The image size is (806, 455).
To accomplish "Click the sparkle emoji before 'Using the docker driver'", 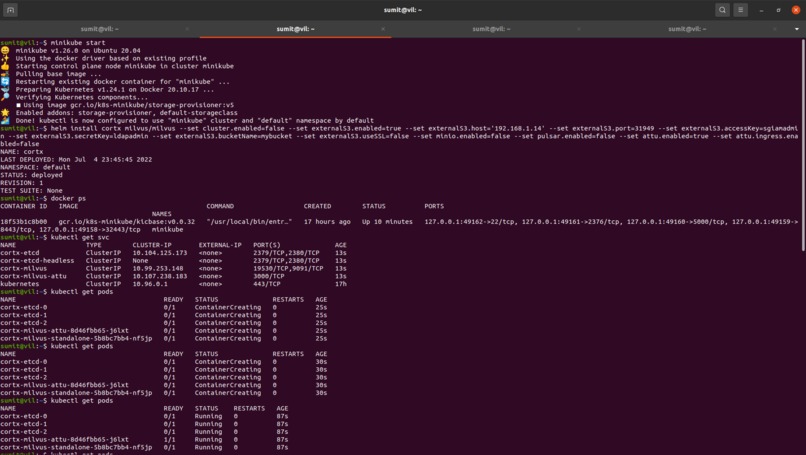I will coord(5,58).
